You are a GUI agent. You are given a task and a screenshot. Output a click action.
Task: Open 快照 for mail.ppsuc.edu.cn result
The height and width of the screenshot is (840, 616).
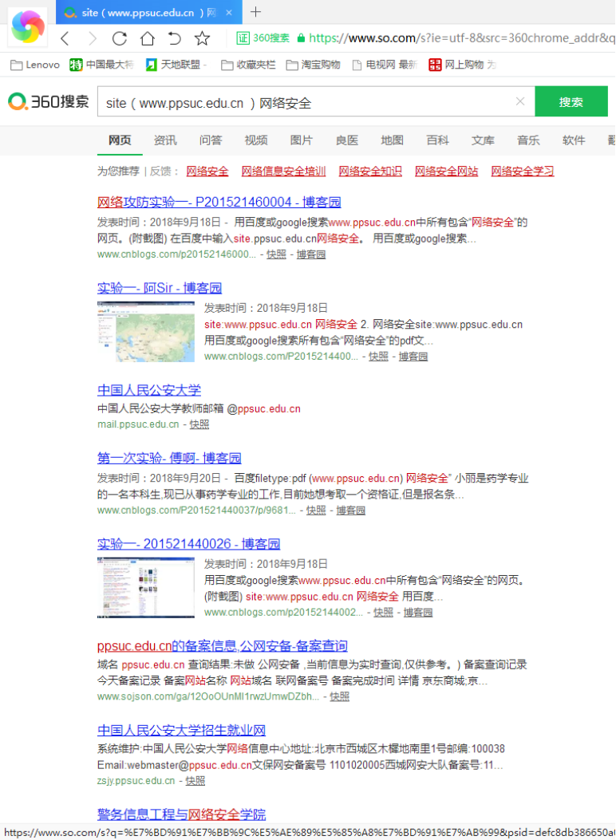(x=199, y=424)
